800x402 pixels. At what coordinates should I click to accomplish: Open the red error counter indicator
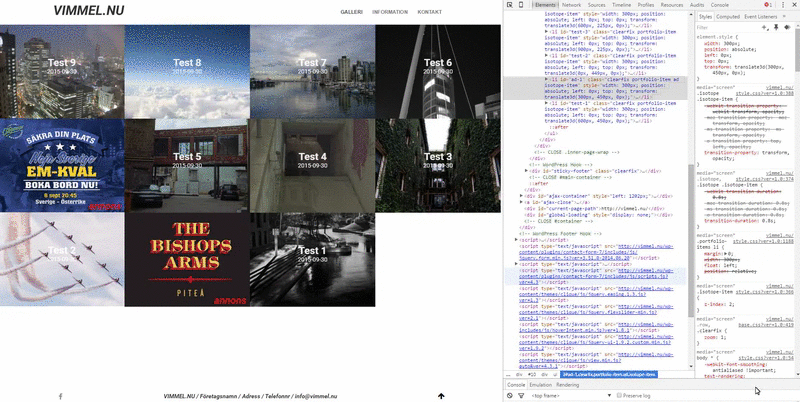pos(768,5)
